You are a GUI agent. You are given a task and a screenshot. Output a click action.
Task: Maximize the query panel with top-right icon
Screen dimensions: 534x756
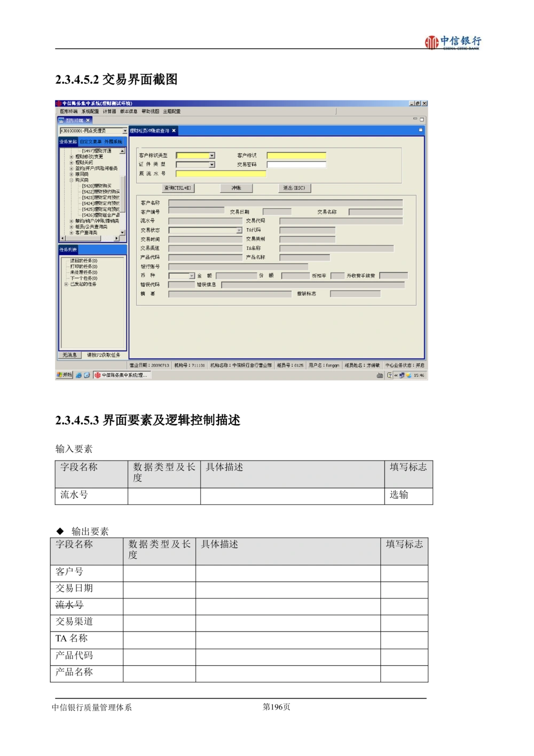[x=420, y=130]
